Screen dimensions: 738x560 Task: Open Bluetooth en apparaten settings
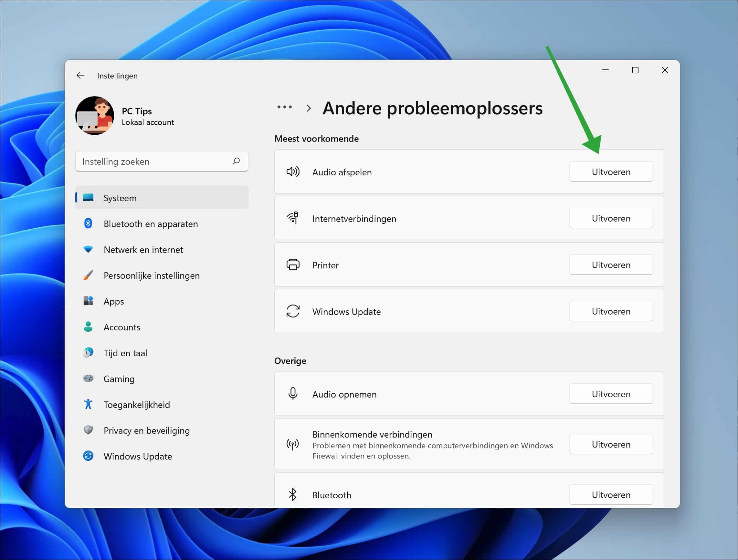pyautogui.click(x=162, y=224)
